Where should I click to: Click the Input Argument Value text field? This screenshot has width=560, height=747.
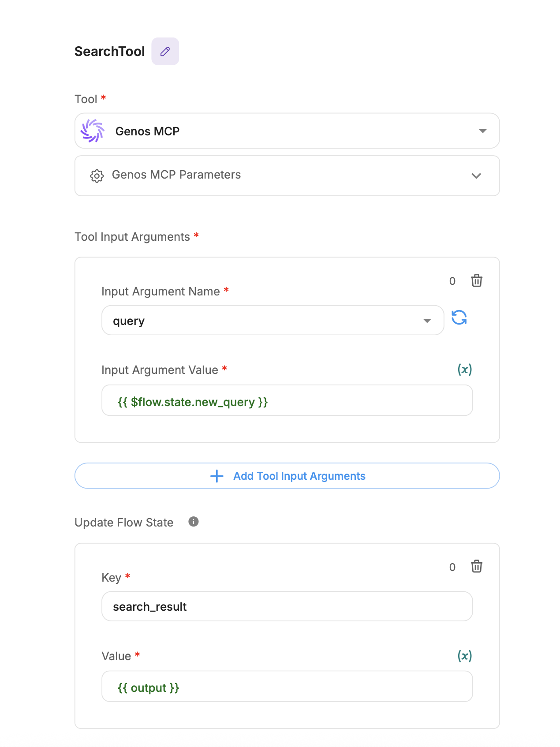click(x=287, y=400)
